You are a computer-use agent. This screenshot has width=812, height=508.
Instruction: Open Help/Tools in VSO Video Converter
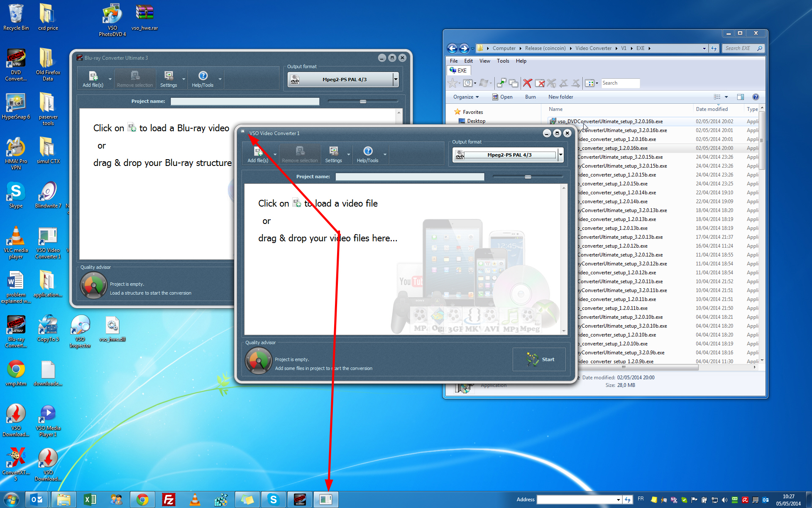tap(368, 155)
